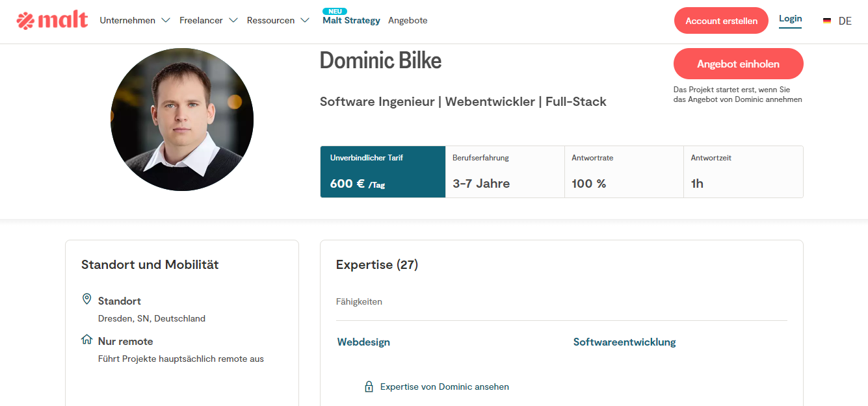Open the Angebote menu item
This screenshot has width=868, height=406.
pos(408,20)
